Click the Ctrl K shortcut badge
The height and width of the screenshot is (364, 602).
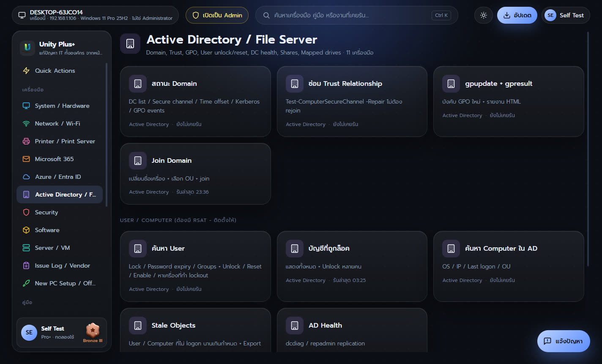[x=441, y=15]
